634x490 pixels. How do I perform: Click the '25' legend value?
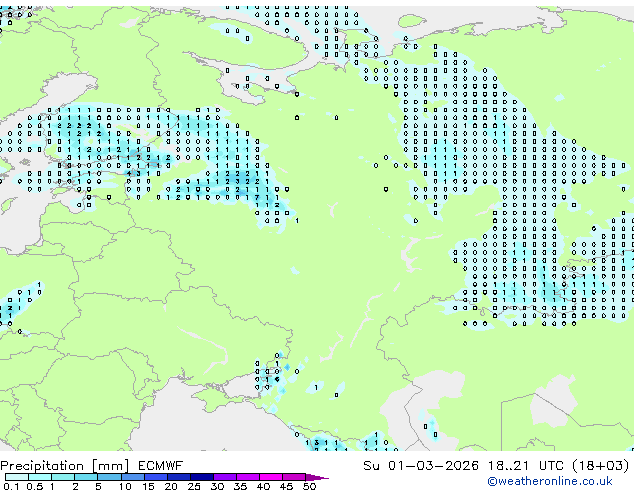(x=194, y=486)
